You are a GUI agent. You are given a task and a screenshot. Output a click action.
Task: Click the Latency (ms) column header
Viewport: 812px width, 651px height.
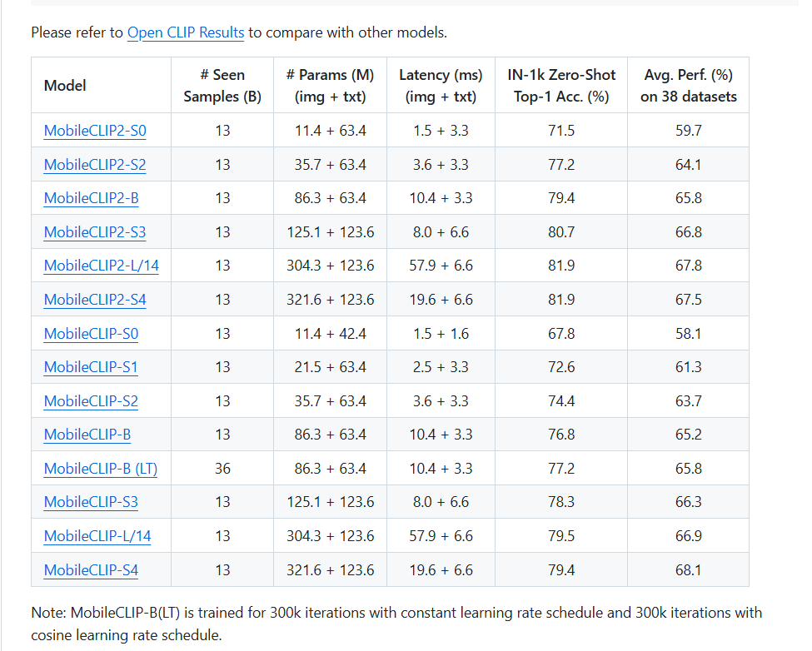click(441, 86)
